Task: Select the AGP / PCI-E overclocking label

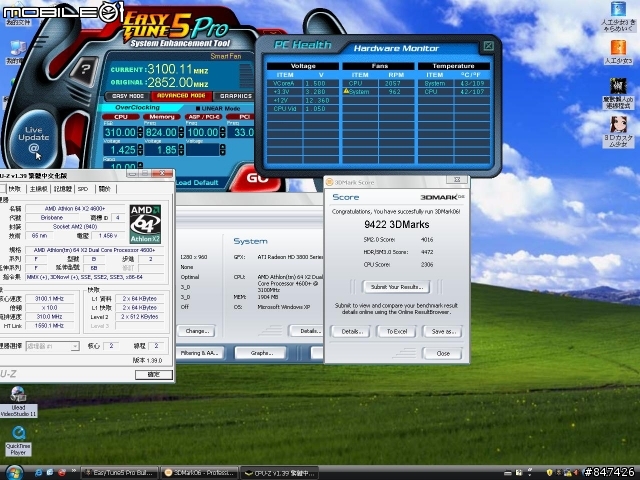Action: pos(204,117)
